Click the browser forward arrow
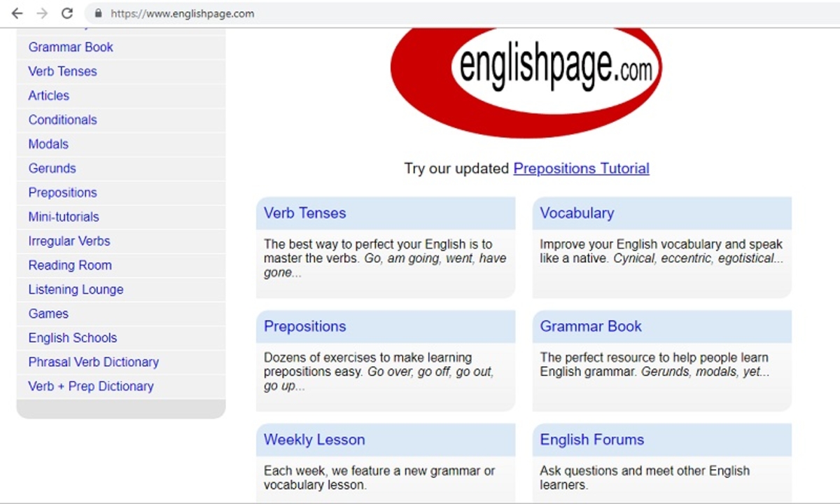The width and height of the screenshot is (840, 504). click(x=42, y=13)
